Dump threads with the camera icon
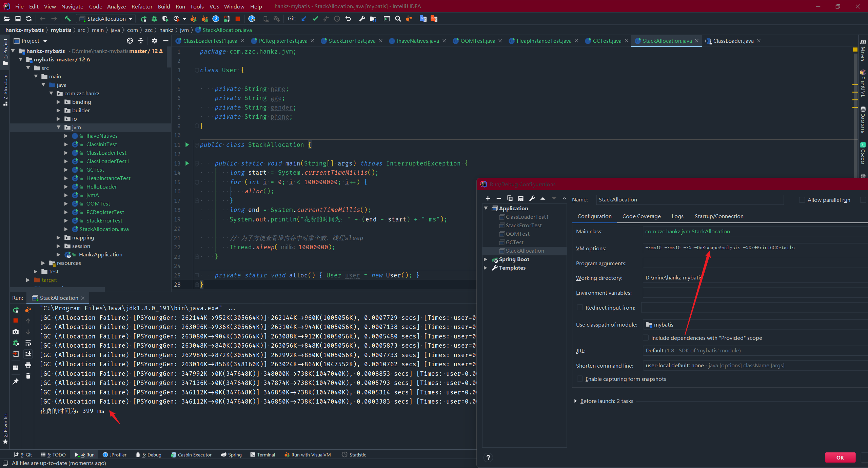Viewport: 868px width, 468px height. coord(16,332)
